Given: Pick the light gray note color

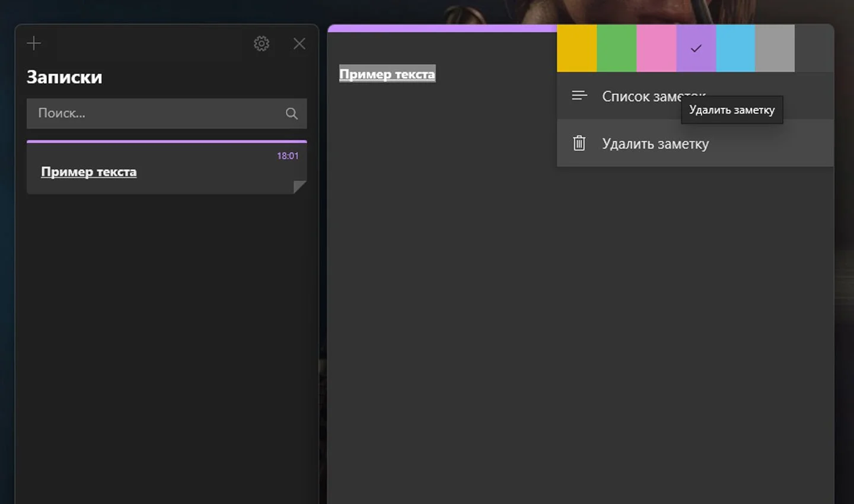Looking at the screenshot, I should click(x=775, y=48).
